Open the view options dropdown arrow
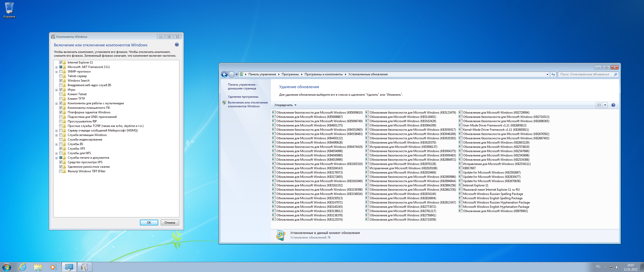 pyautogui.click(x=605, y=105)
